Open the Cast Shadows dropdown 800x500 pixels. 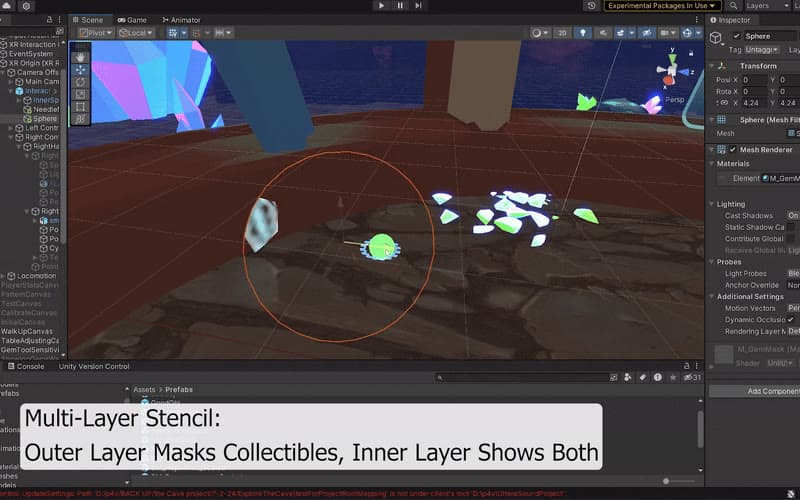[x=793, y=215]
